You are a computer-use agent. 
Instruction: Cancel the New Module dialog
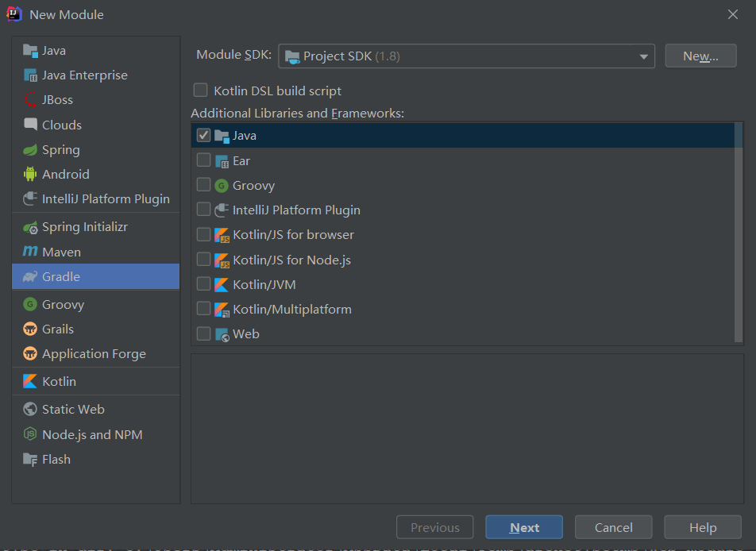[613, 526]
